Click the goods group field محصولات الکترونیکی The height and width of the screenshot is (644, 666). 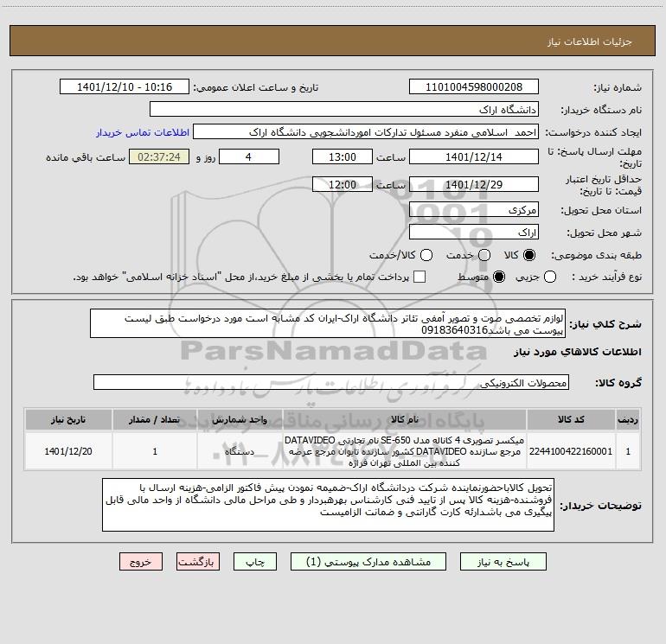pyautogui.click(x=331, y=382)
